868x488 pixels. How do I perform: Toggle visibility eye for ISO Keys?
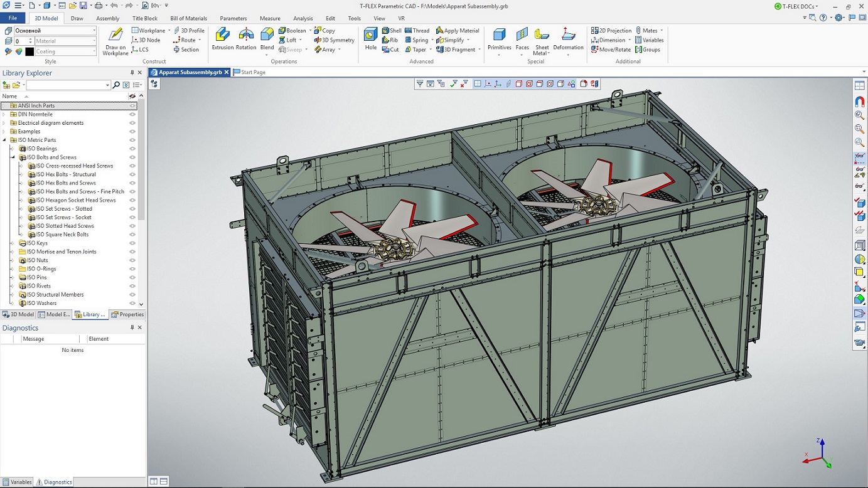(x=132, y=243)
